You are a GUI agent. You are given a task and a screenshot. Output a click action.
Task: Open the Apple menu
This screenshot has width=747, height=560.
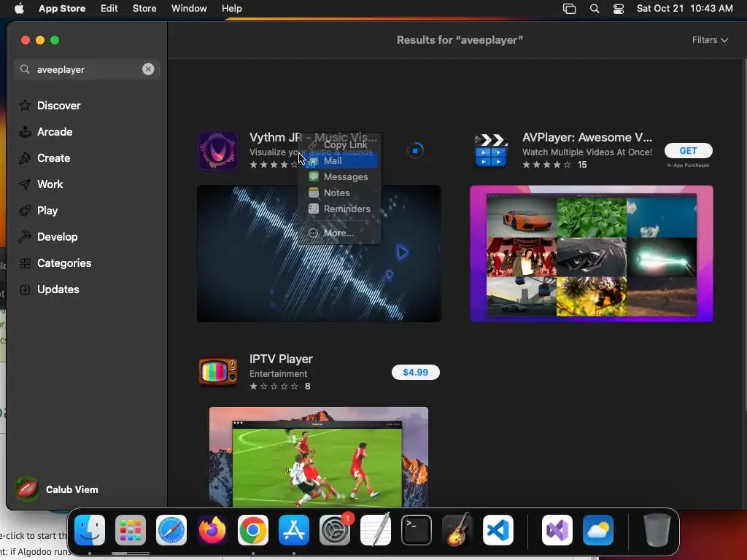click(19, 9)
